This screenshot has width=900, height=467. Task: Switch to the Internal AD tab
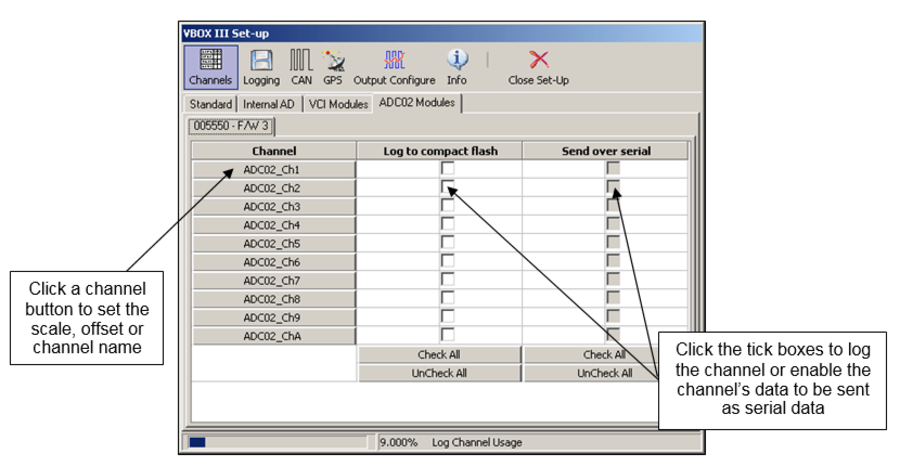coord(268,104)
